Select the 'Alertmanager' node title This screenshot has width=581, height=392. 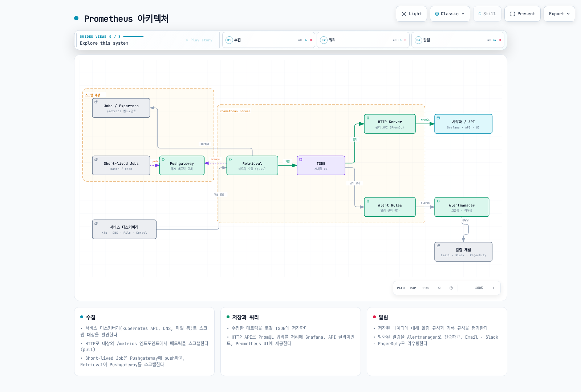pyautogui.click(x=462, y=205)
